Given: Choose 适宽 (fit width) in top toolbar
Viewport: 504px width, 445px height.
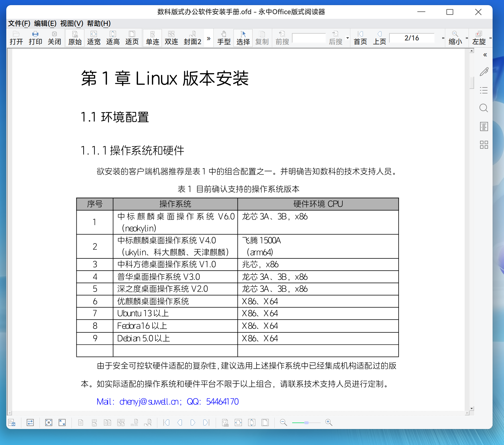Looking at the screenshot, I should (x=94, y=38).
